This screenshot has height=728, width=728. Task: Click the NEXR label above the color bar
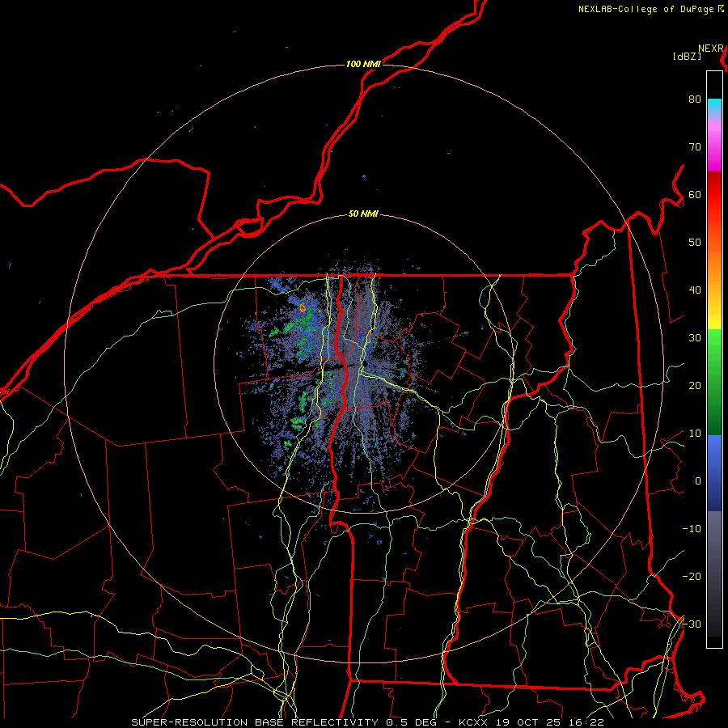pos(711,49)
